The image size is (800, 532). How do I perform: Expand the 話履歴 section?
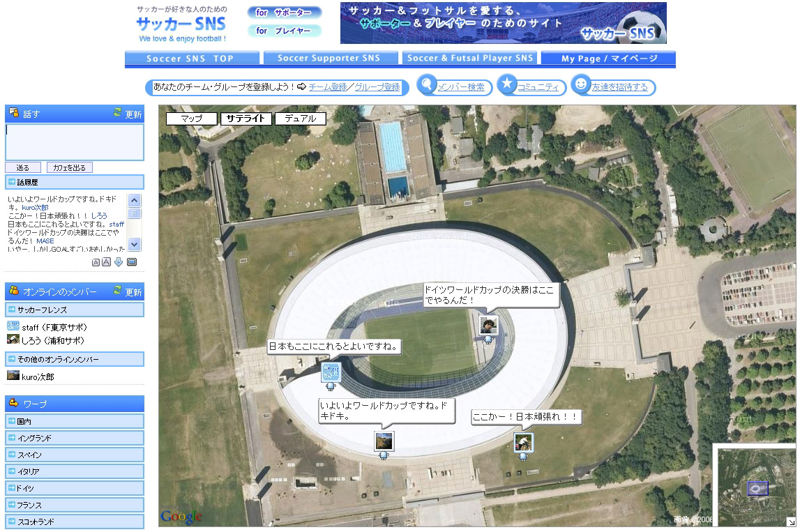[x=75, y=182]
